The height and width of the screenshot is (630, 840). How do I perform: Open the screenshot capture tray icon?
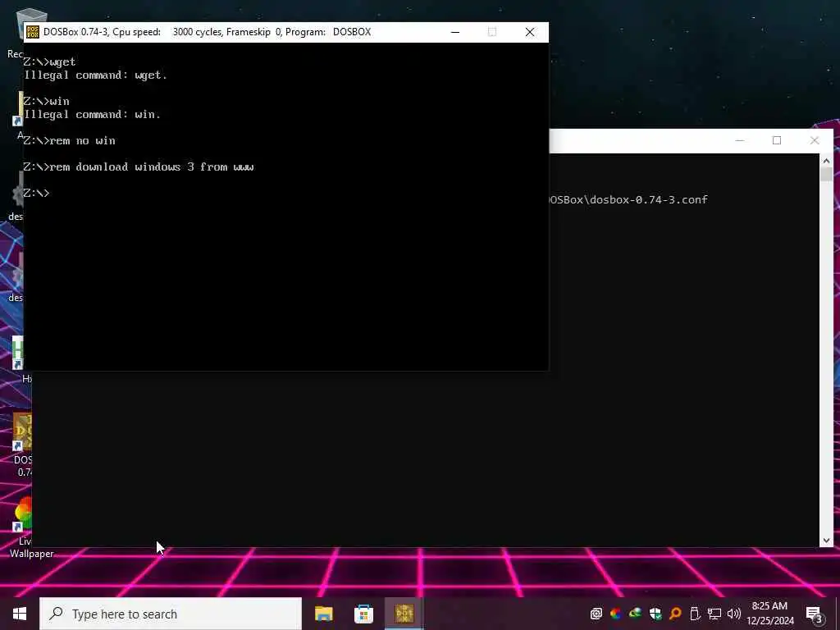point(596,614)
